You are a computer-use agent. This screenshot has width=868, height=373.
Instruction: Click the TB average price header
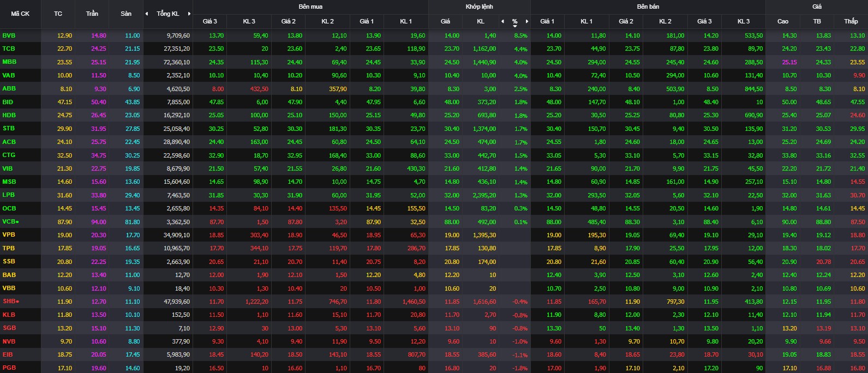pos(817,21)
